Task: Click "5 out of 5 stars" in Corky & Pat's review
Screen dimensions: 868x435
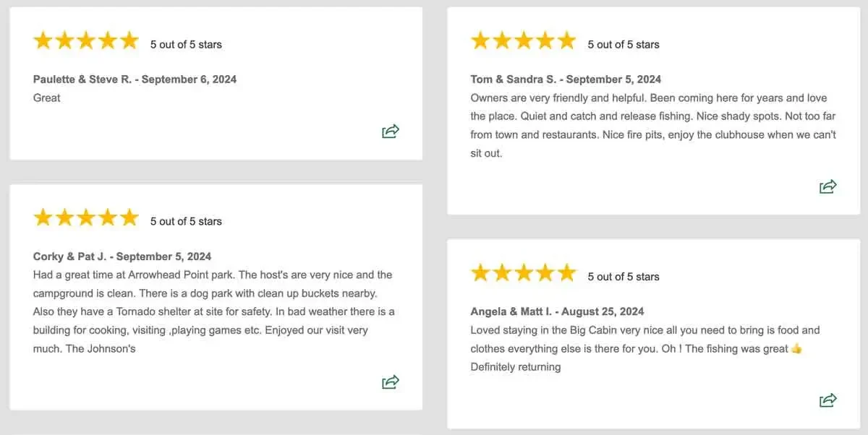Action: (x=186, y=222)
